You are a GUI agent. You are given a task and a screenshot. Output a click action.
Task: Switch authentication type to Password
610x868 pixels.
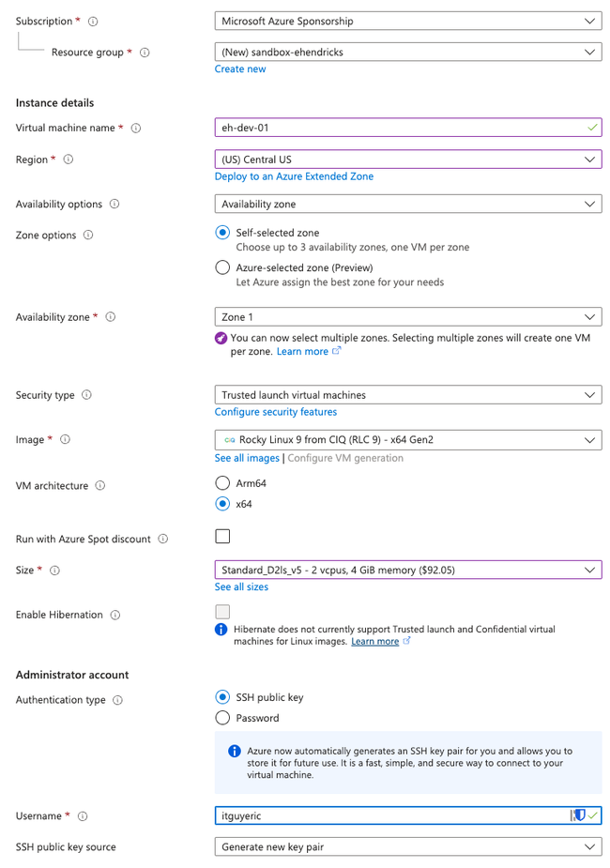pyautogui.click(x=222, y=718)
